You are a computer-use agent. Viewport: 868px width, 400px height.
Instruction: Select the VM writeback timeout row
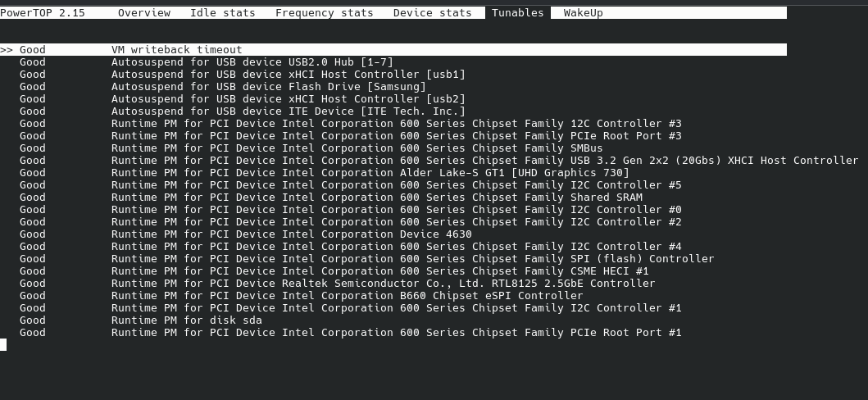(393, 50)
